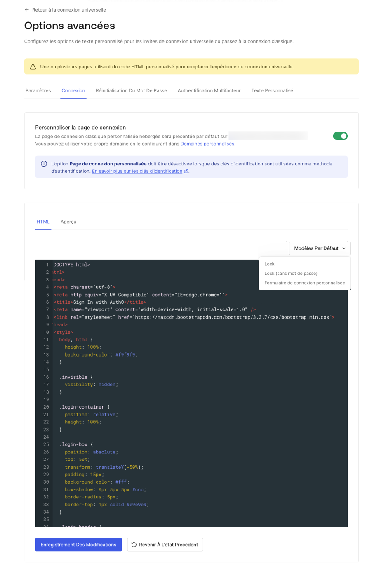
Task: Open the Domaines personnalisés link
Action: (x=207, y=144)
